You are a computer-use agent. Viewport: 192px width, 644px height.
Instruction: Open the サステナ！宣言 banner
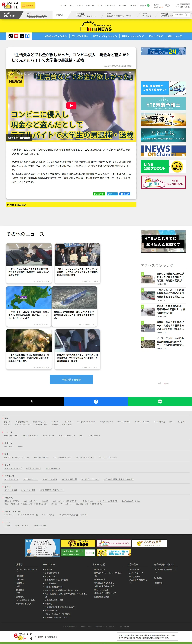[x=149, y=543]
